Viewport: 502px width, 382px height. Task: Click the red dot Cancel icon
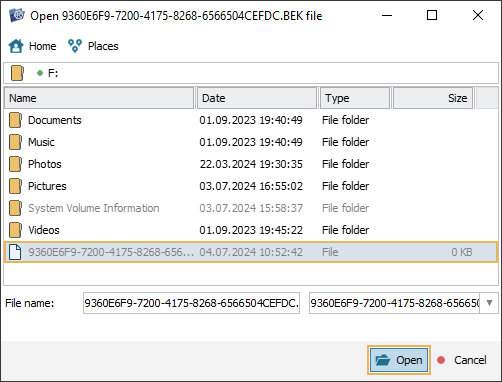(441, 360)
